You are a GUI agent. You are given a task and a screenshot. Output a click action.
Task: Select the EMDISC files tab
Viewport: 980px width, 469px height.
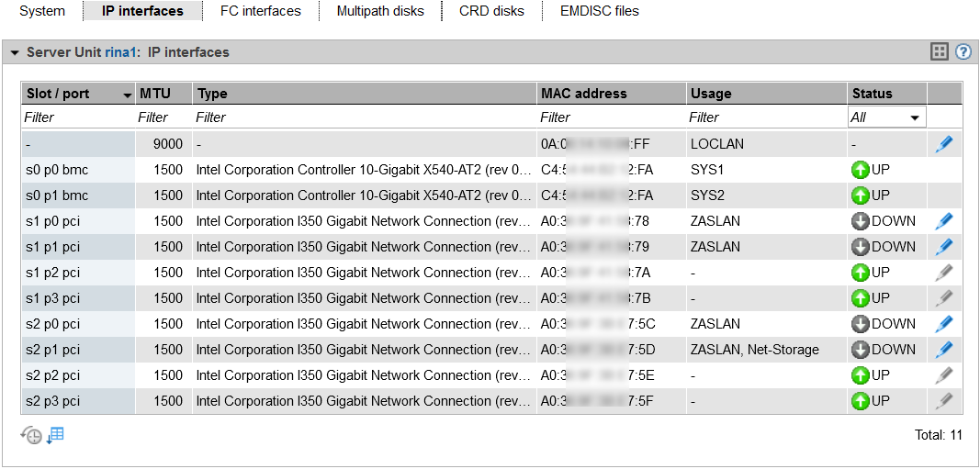pyautogui.click(x=599, y=11)
